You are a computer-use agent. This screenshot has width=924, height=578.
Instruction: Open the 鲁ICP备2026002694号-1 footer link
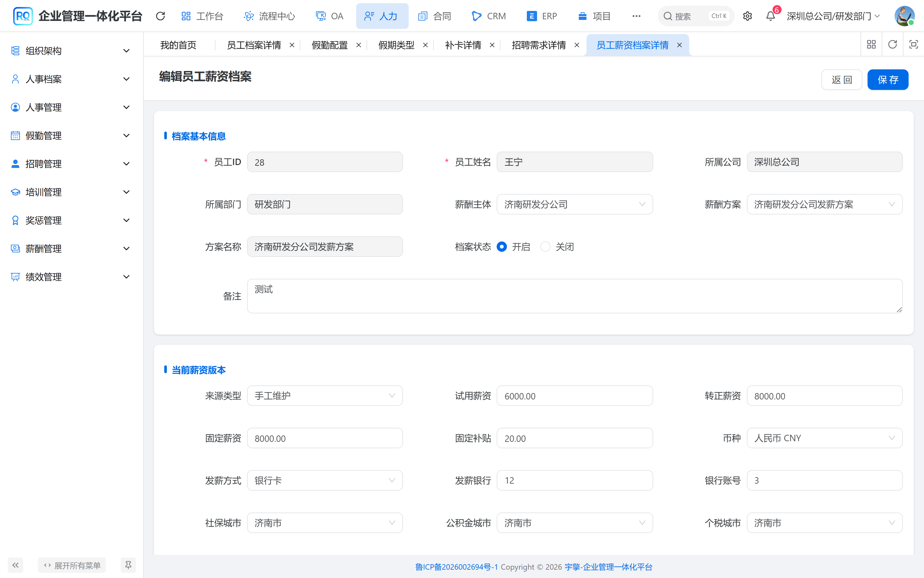tap(456, 566)
